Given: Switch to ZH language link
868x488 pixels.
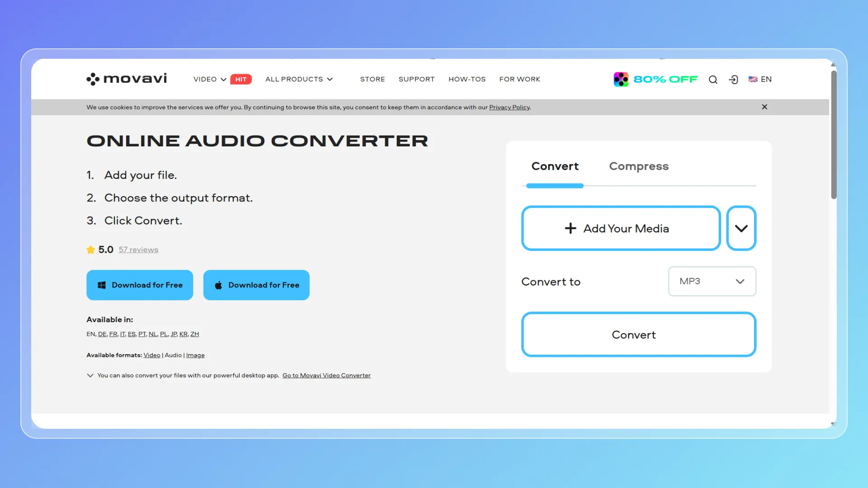Looking at the screenshot, I should tap(194, 334).
